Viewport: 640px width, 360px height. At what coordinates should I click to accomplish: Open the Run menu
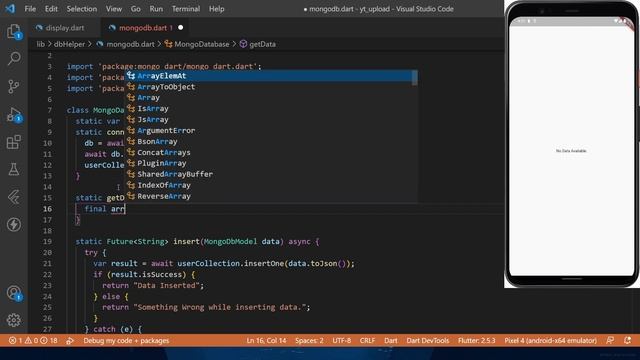click(156, 9)
